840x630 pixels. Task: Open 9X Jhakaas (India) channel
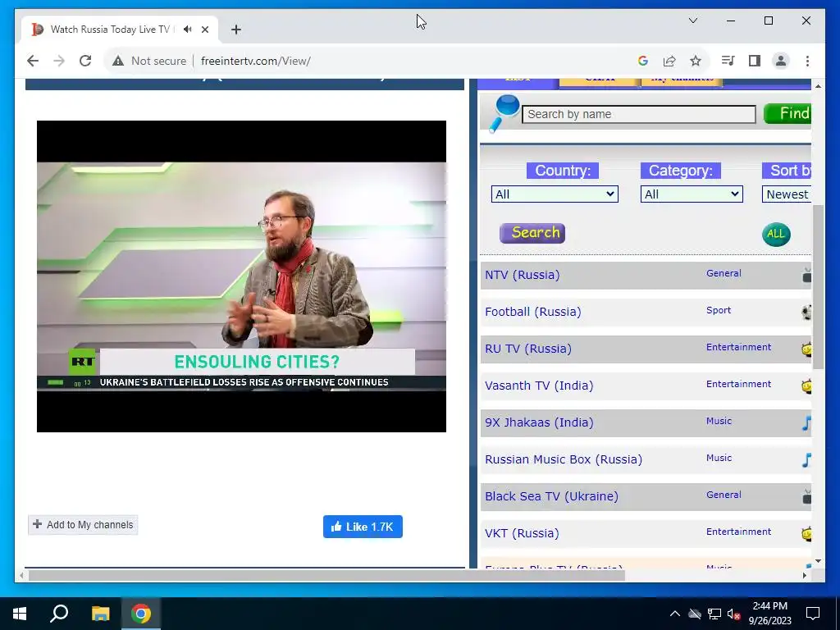pos(539,422)
